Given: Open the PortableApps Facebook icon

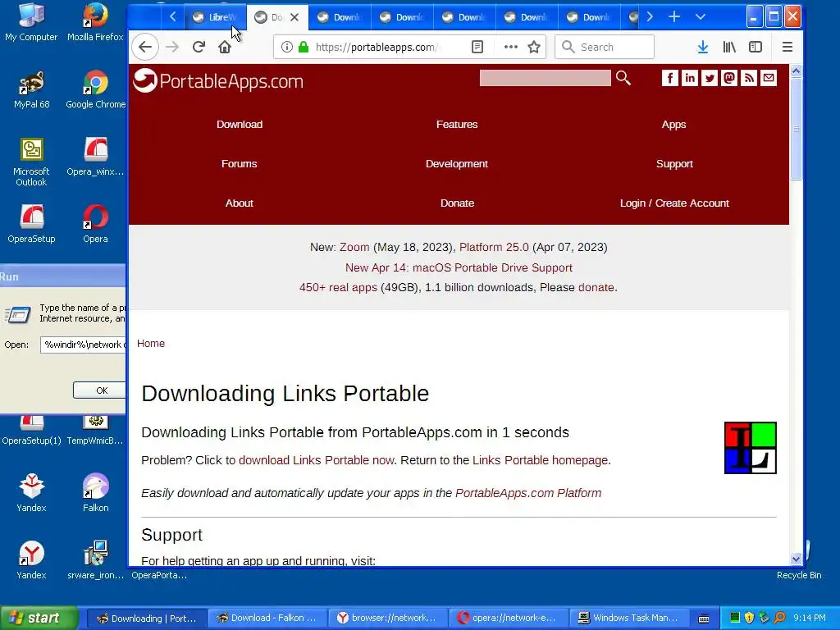Looking at the screenshot, I should [669, 78].
